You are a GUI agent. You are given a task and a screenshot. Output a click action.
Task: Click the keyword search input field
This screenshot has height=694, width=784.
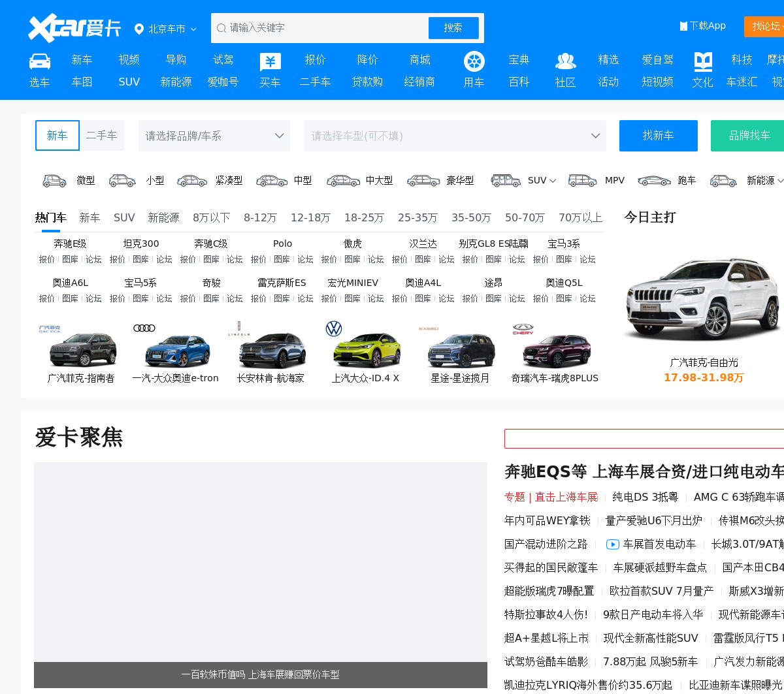[x=320, y=28]
